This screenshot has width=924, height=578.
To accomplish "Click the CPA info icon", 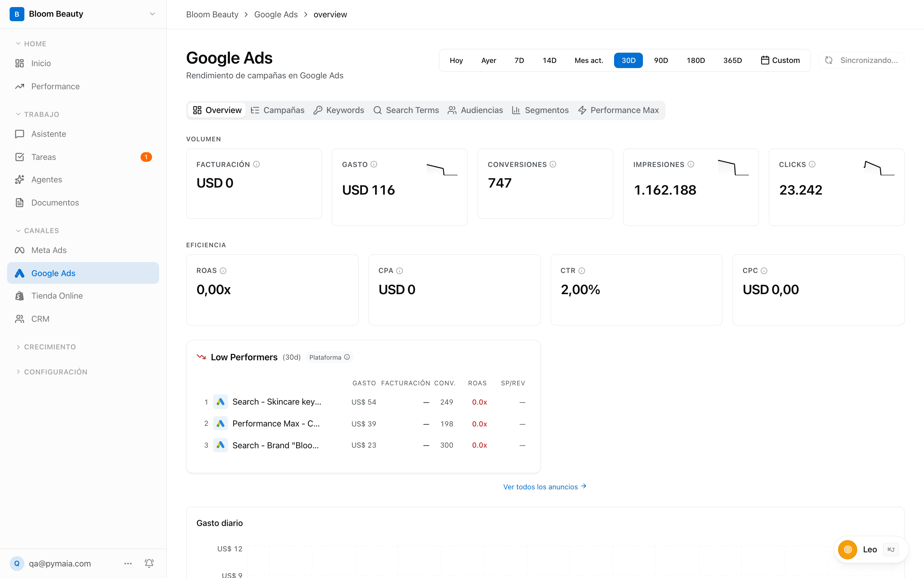I will tap(399, 271).
